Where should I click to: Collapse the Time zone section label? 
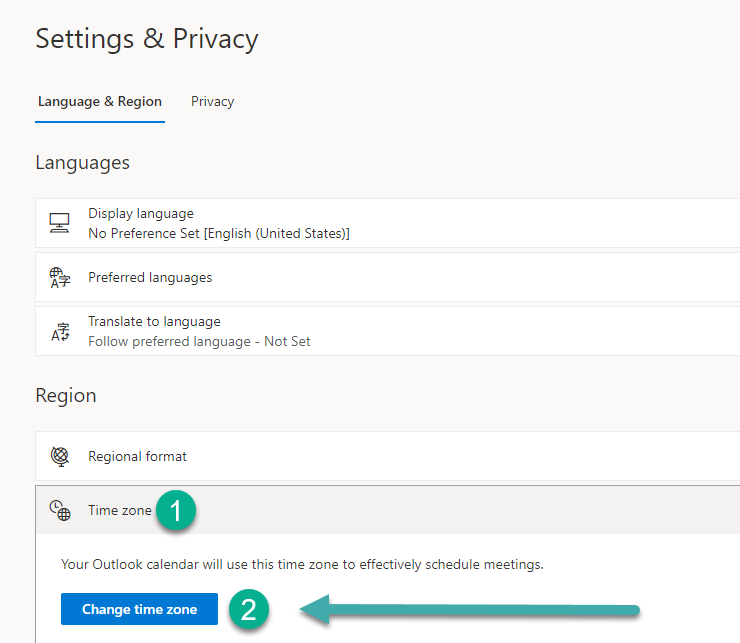coord(119,511)
